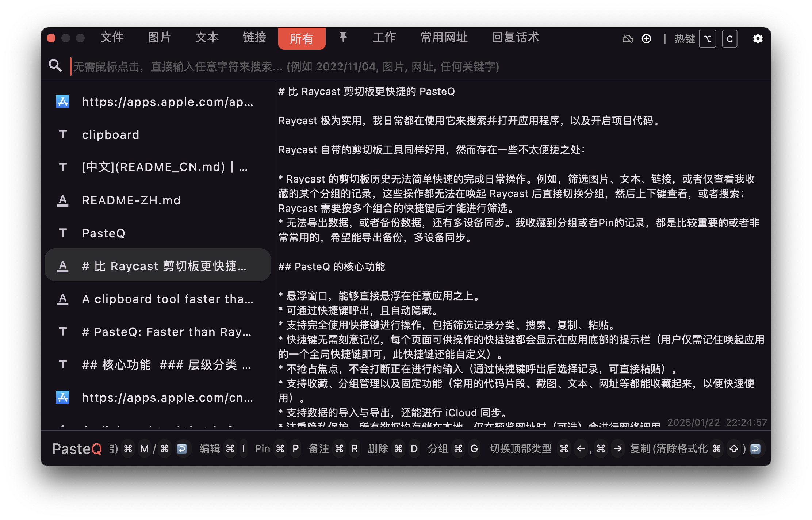Click the shift key arrow icon

(734, 448)
